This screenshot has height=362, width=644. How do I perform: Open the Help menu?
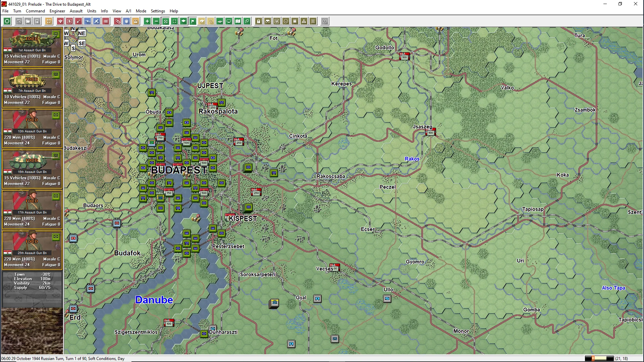pyautogui.click(x=174, y=11)
